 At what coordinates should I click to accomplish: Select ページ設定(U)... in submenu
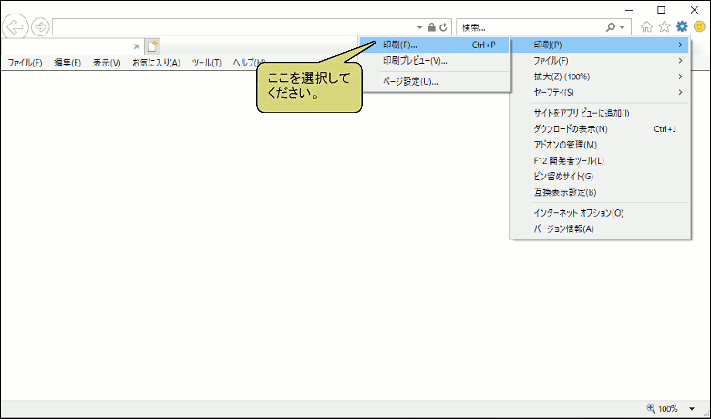(410, 81)
